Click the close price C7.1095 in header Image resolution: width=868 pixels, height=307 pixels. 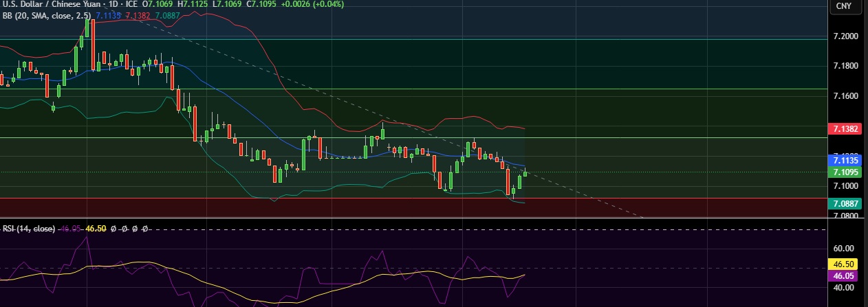click(262, 4)
